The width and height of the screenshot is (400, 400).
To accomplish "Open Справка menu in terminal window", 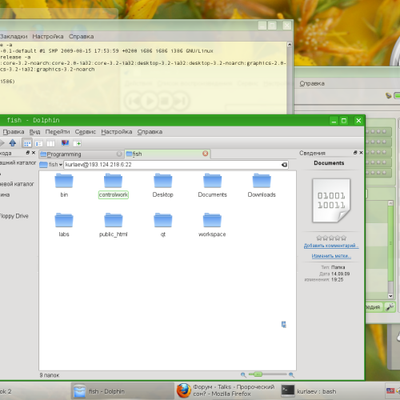I will 81,36.
